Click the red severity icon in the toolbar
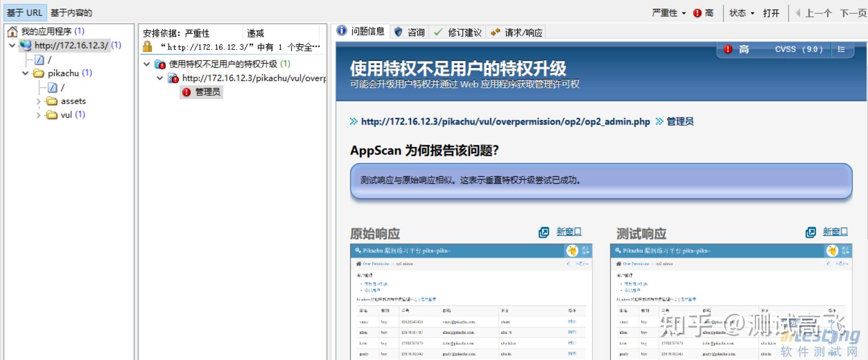Viewport: 868px width, 360px height. click(x=697, y=13)
